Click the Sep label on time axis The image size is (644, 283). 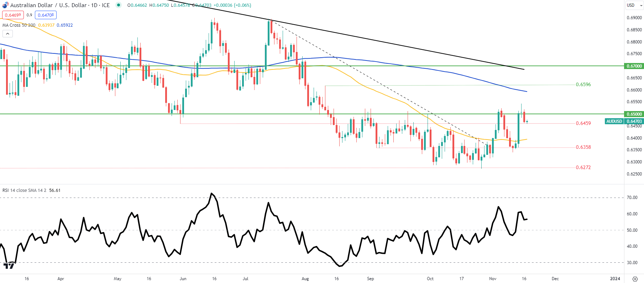click(x=371, y=279)
